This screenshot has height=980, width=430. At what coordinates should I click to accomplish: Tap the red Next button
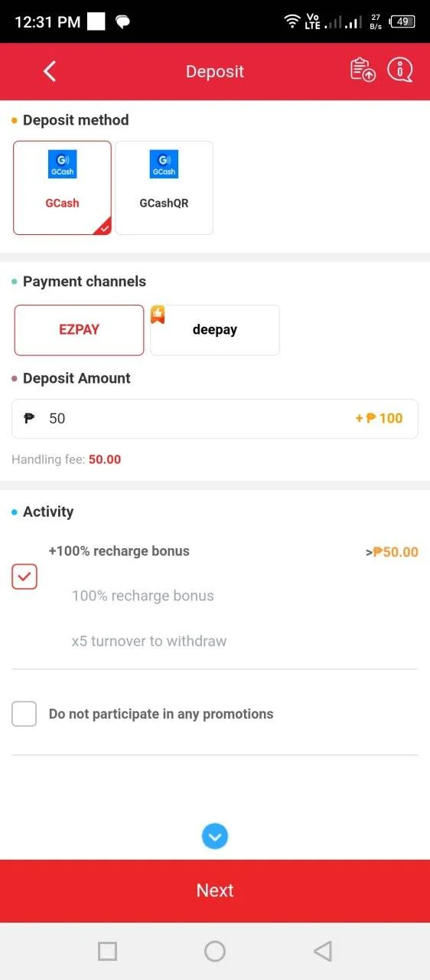[x=215, y=890]
